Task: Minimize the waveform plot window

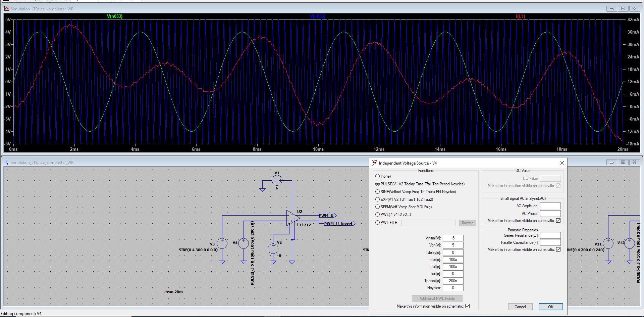Action: click(611, 9)
